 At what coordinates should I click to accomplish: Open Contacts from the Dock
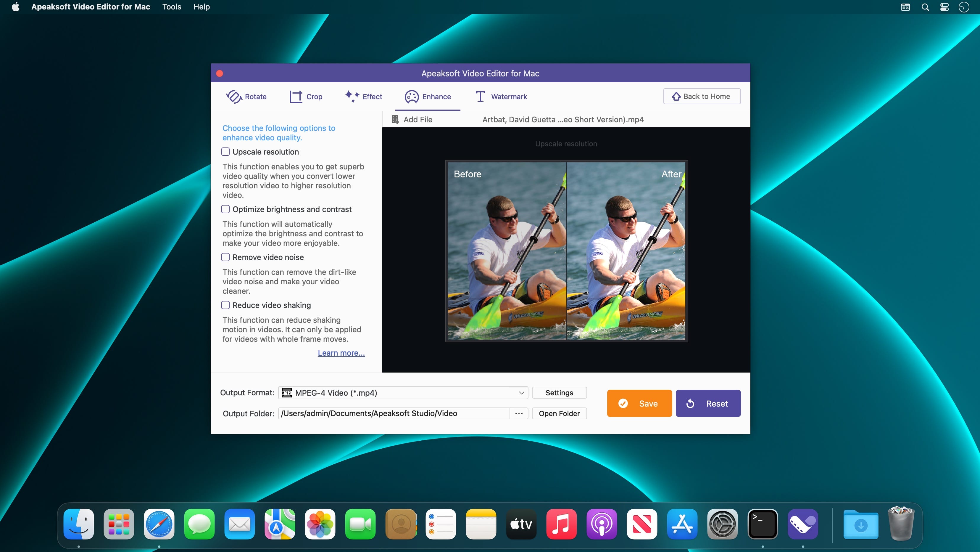(401, 524)
